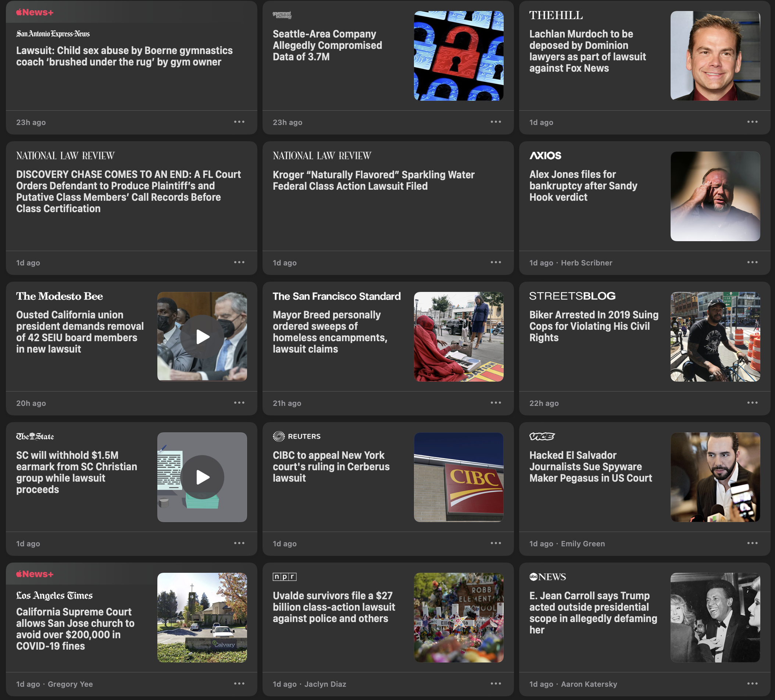Open options for California Supreme Court church story

click(x=239, y=683)
